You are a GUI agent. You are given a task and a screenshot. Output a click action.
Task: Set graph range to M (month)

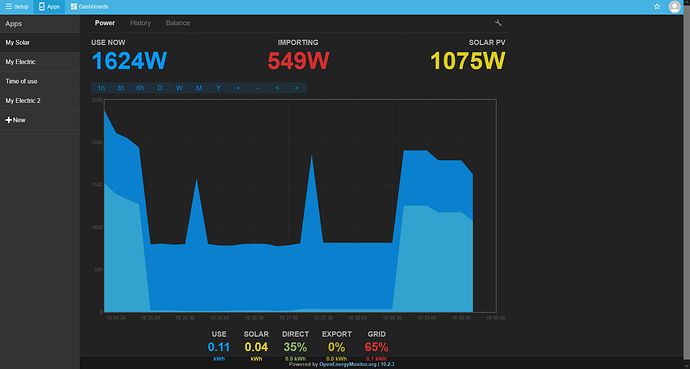coord(199,88)
